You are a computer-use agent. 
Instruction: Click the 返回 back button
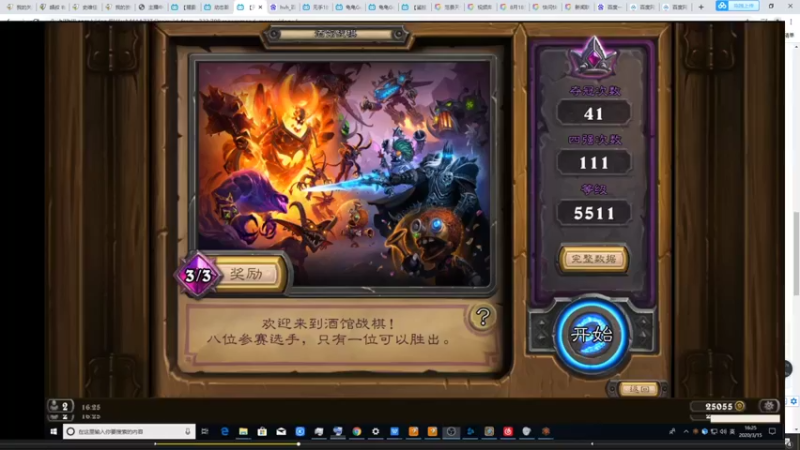click(x=638, y=389)
